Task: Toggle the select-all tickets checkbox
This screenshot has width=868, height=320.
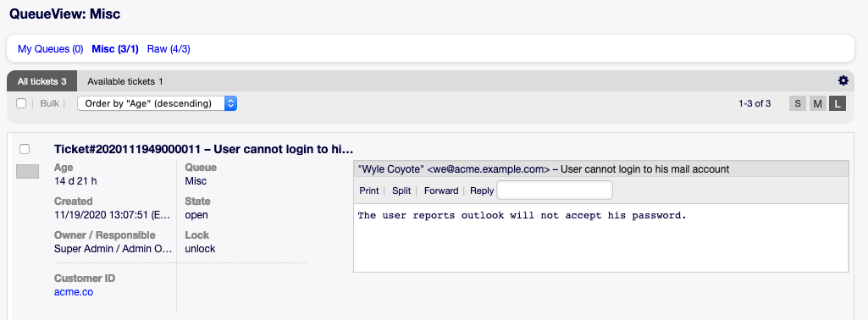Action: pyautogui.click(x=21, y=103)
